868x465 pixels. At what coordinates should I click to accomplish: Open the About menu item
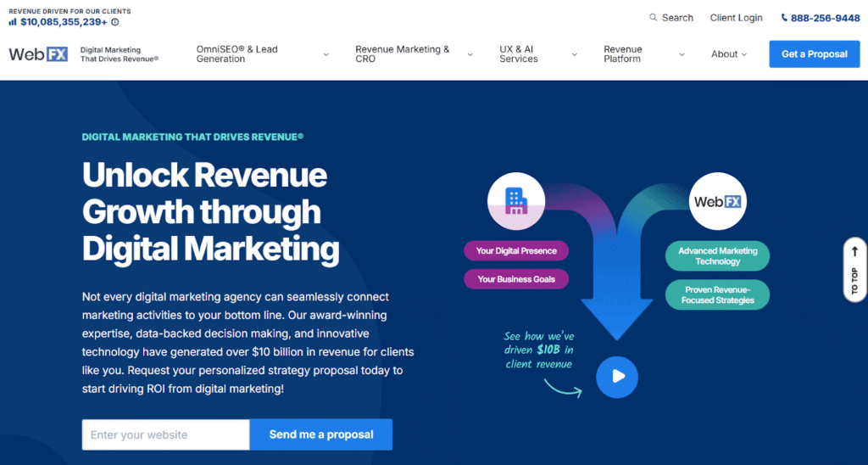coord(724,54)
